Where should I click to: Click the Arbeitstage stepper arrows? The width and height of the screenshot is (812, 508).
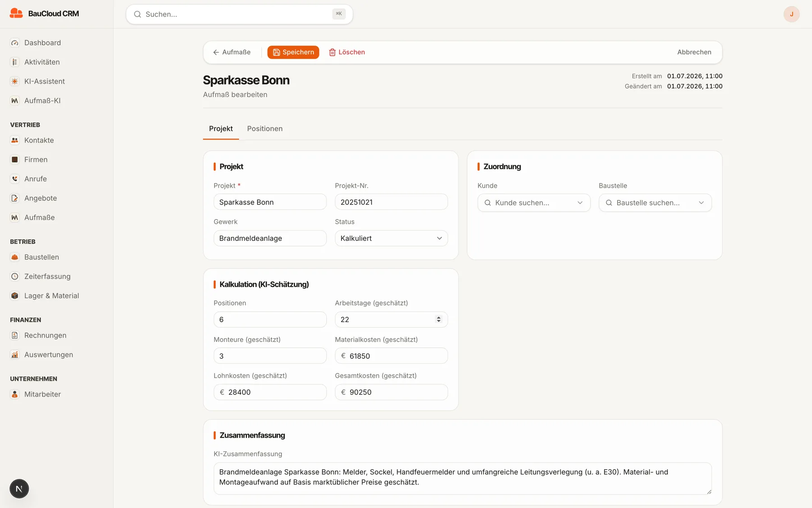438,319
